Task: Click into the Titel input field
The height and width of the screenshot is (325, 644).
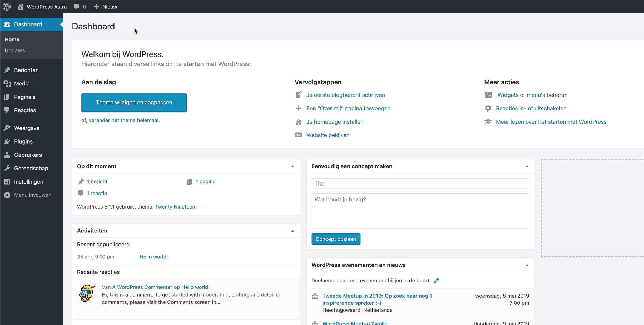Action: coord(420,184)
